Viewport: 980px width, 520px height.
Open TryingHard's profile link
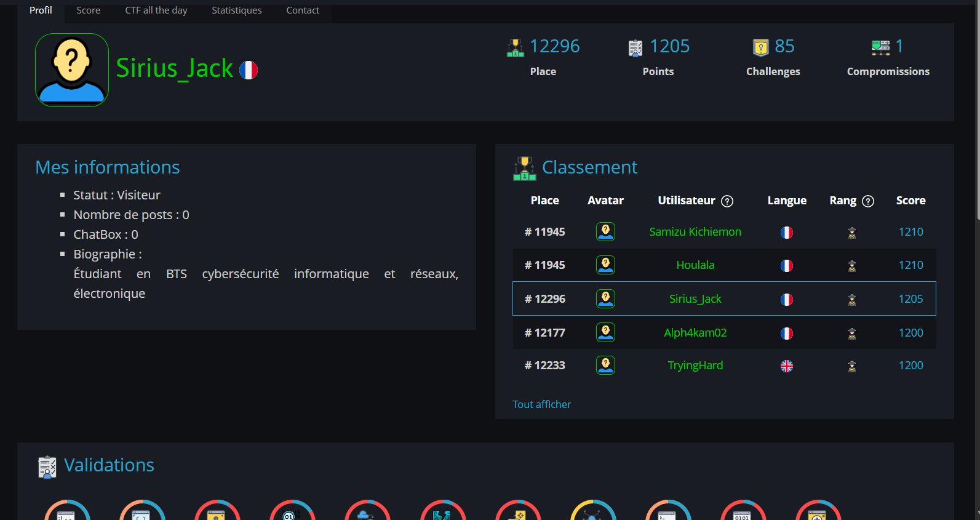(695, 366)
